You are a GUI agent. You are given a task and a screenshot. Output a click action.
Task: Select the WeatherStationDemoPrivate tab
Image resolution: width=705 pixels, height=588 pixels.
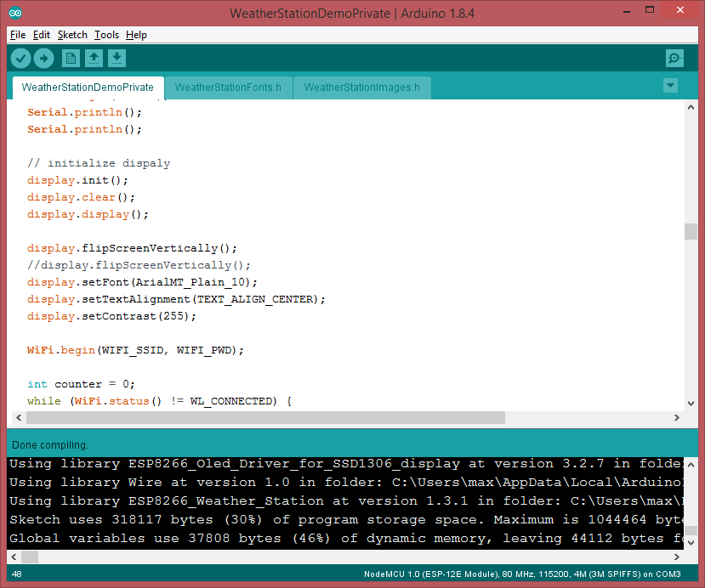tap(88, 88)
